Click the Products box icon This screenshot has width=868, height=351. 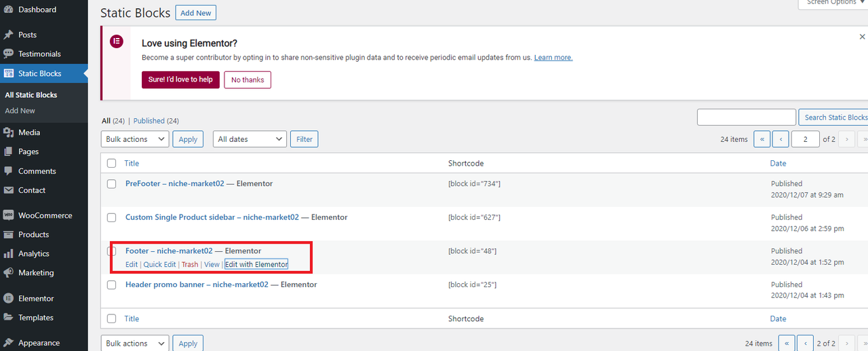click(x=8, y=234)
